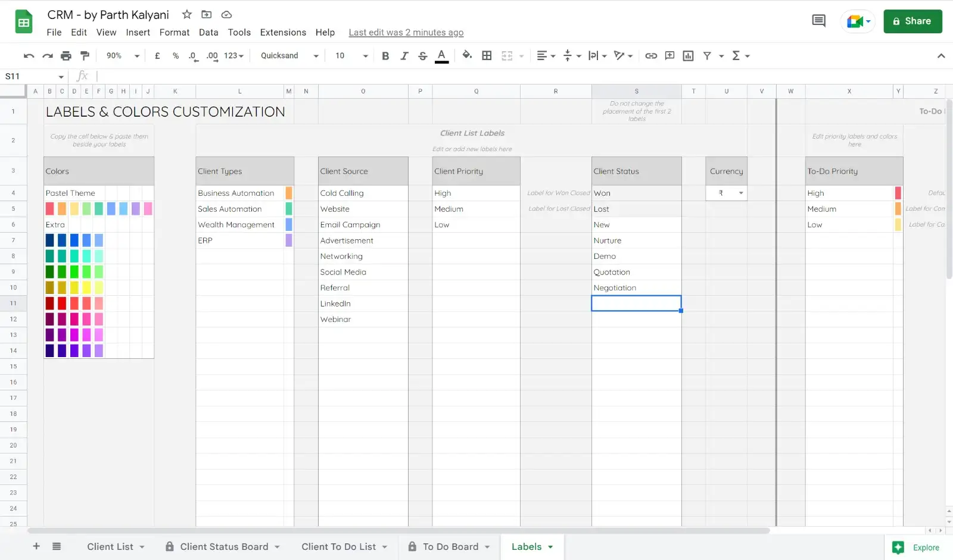Click the Share button

912,21
